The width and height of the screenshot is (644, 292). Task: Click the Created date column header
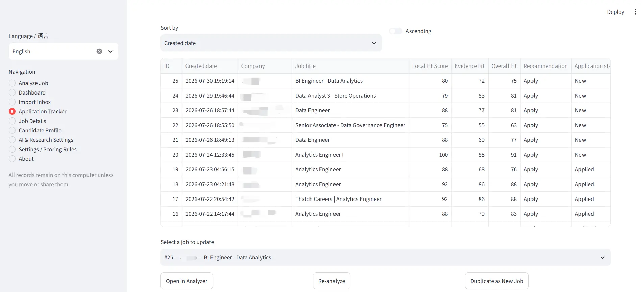point(210,66)
